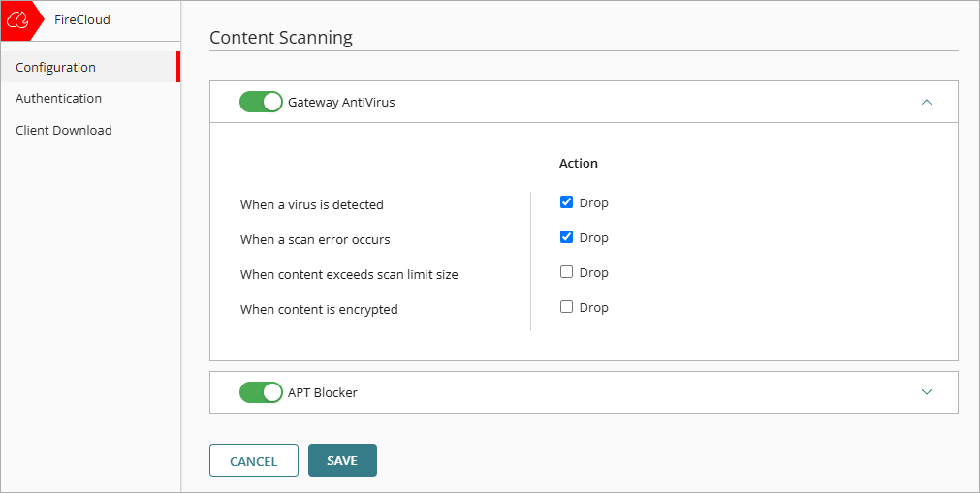
Task: Click the Gateway AntiVirus label text
Action: 341,102
